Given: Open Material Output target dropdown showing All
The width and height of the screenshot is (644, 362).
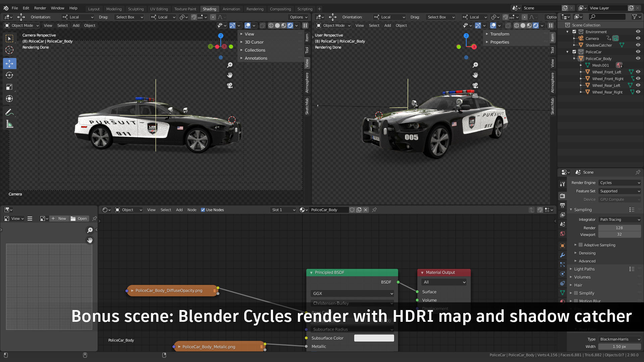Looking at the screenshot, I should pyautogui.click(x=444, y=282).
